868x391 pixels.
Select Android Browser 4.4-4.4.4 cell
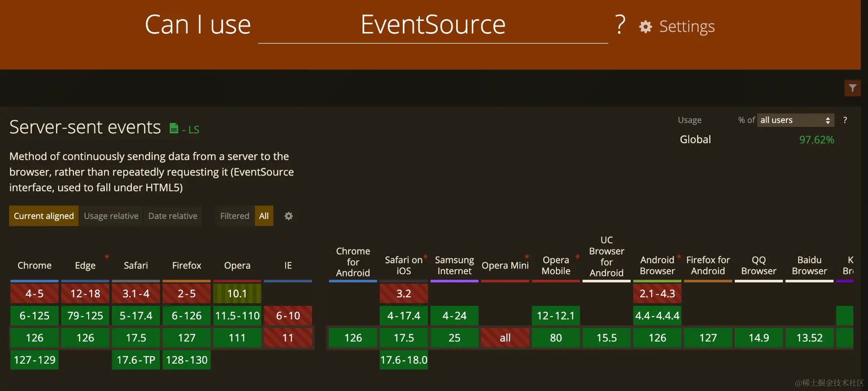point(658,316)
